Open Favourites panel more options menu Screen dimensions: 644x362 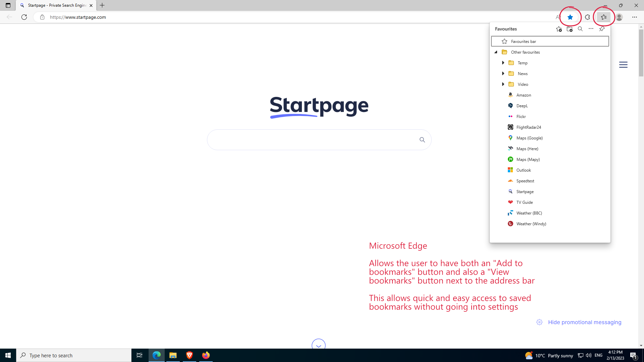(591, 29)
